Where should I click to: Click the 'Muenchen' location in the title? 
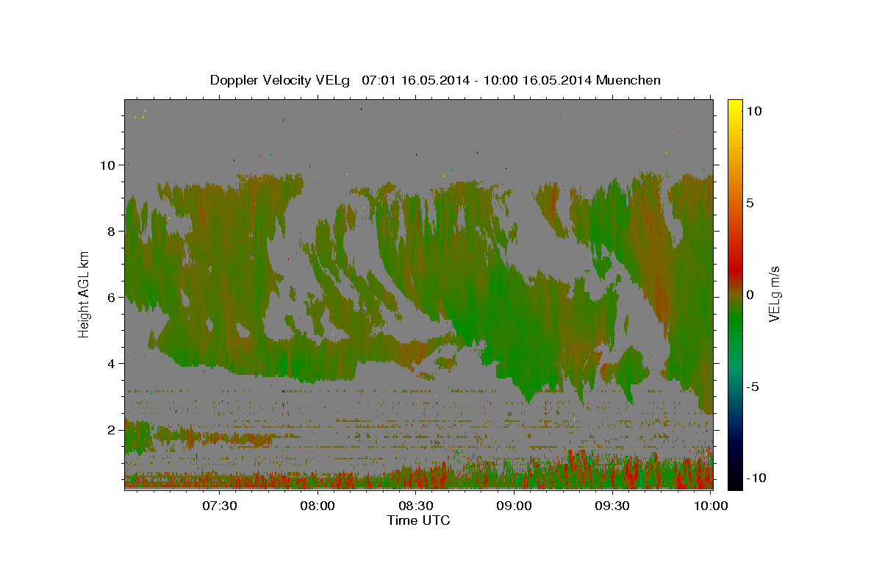point(629,80)
